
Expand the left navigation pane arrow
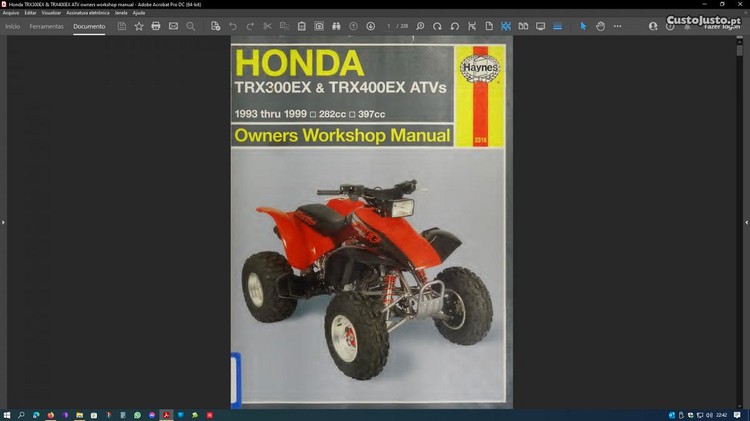[x=4, y=222]
